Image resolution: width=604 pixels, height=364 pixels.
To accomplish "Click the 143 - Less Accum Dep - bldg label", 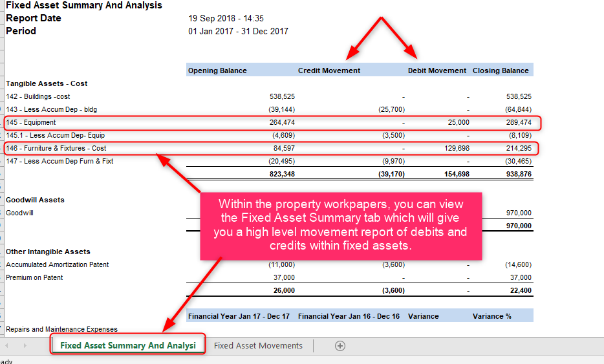I will [x=51, y=109].
